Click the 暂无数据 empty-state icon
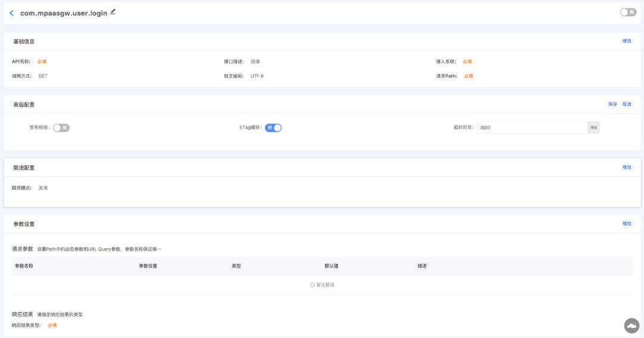The width and height of the screenshot is (644, 338). (x=312, y=285)
